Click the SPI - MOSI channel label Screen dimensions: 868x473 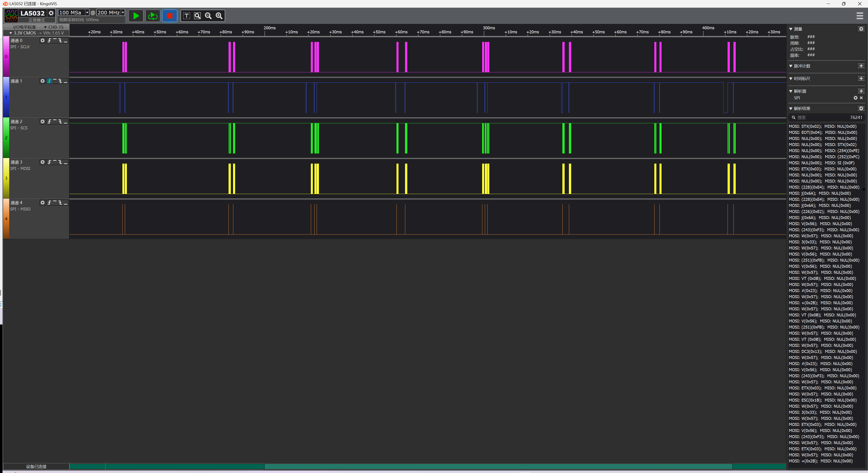point(20,169)
